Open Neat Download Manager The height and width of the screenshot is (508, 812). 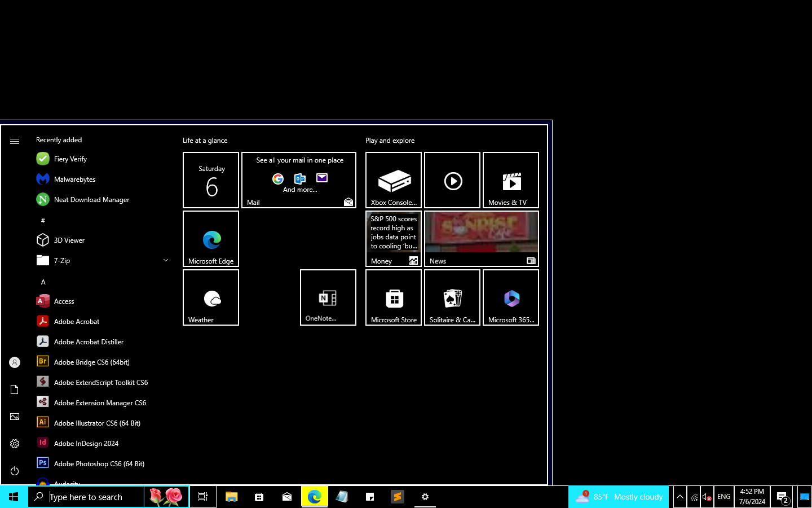103,200
